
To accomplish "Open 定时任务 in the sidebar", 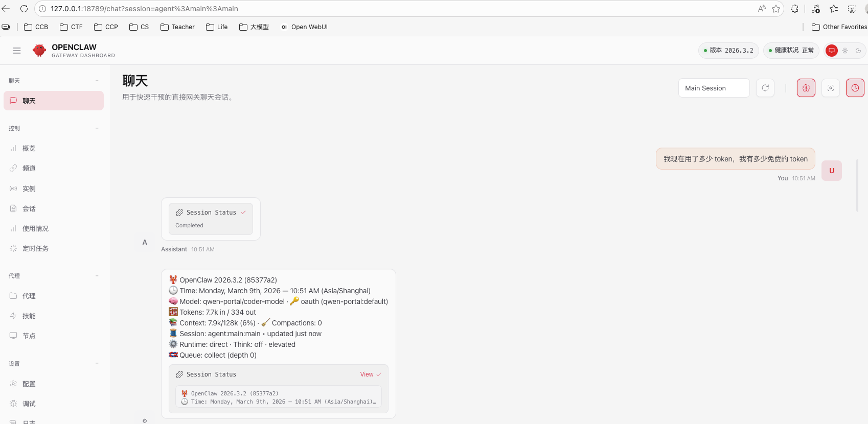I will click(x=35, y=249).
